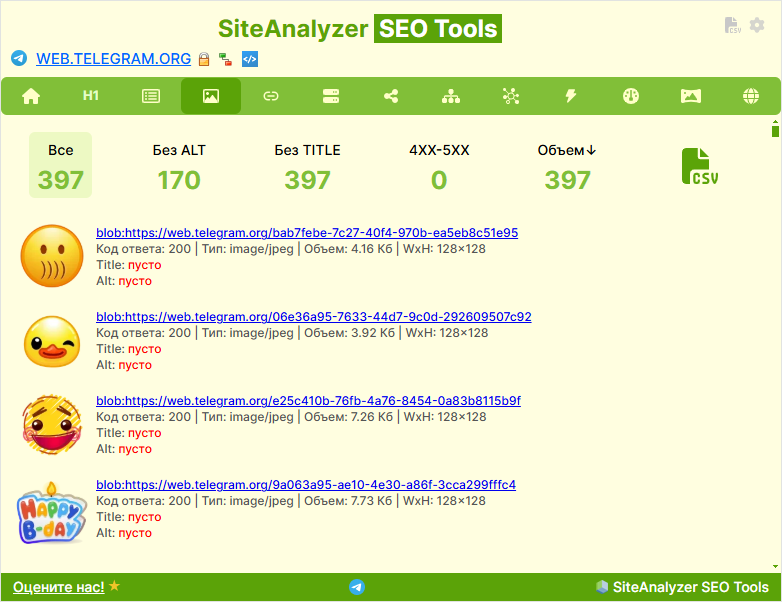Open the network graph tab icon
This screenshot has width=782, height=602.
click(x=511, y=96)
